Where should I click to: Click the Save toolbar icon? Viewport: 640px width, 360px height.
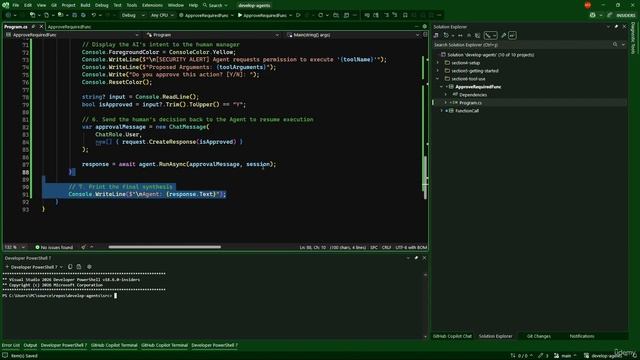[x=74, y=15]
